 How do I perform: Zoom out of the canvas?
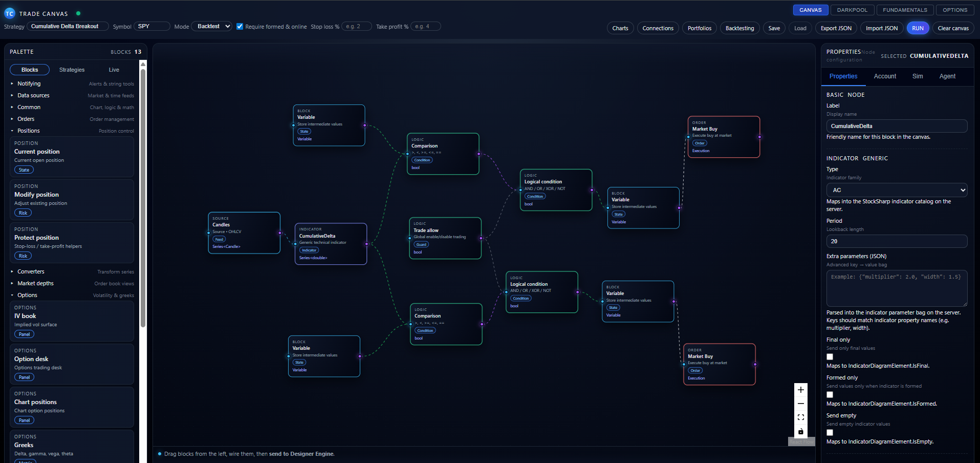click(x=800, y=404)
